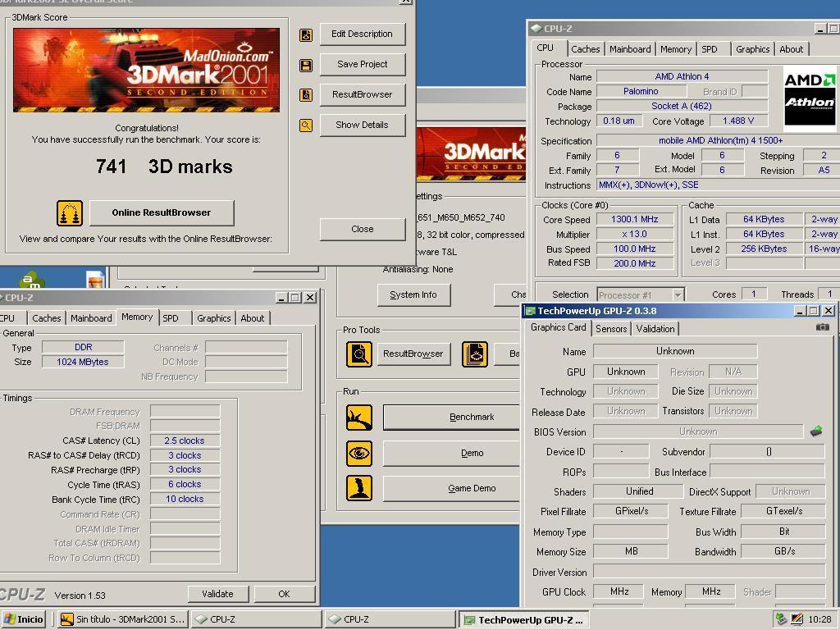Switch to Validation tab in GPU-Z
This screenshot has width=840, height=630.
click(655, 329)
